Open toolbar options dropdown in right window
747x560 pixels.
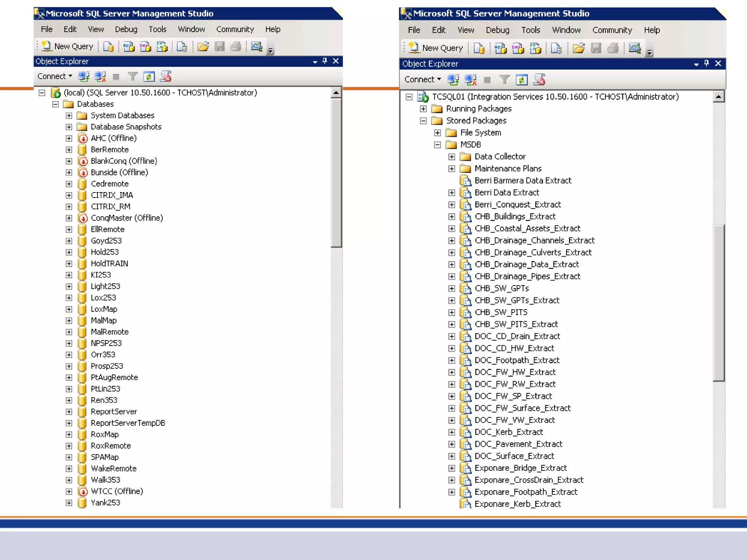coord(650,52)
